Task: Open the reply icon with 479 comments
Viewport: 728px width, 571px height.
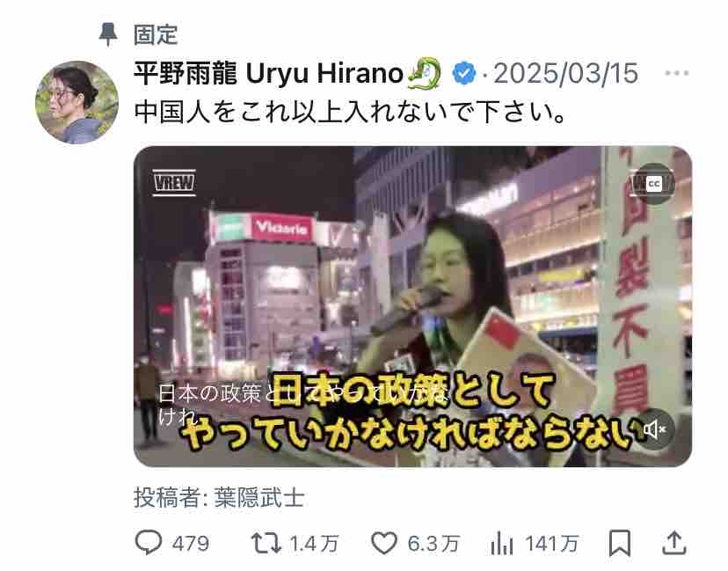Action: coord(149,543)
